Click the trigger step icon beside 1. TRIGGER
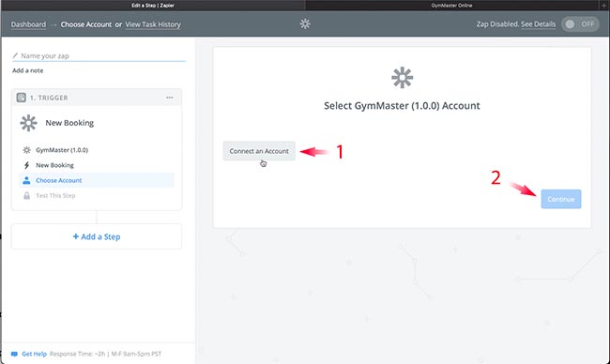The height and width of the screenshot is (364, 610). pos(21,98)
